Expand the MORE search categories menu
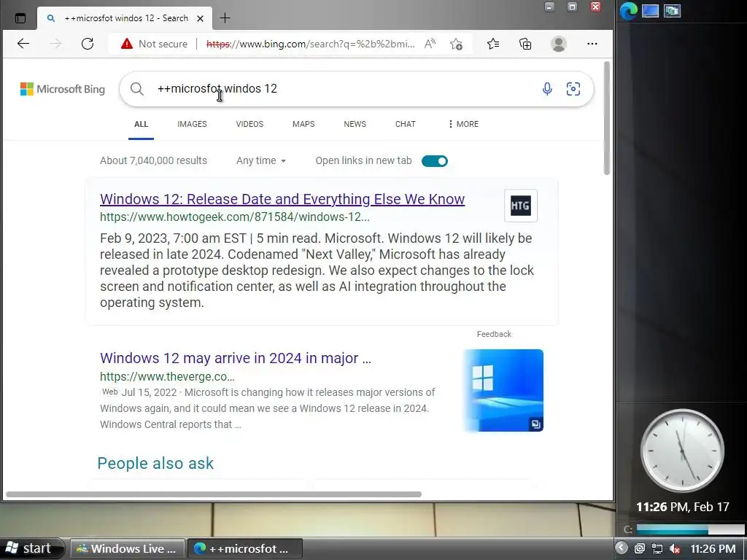Image resolution: width=747 pixels, height=560 pixels. click(x=463, y=124)
